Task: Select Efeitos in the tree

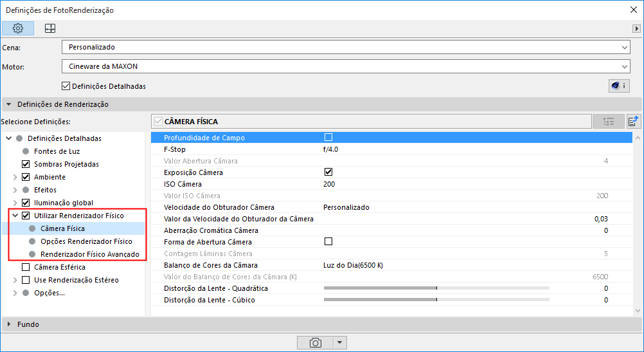Action: click(x=45, y=190)
